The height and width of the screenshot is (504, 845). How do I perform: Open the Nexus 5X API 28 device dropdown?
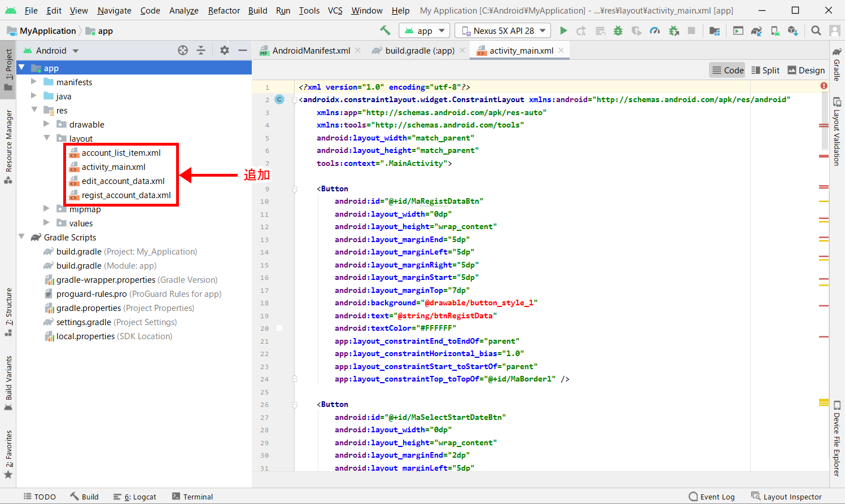pos(503,30)
